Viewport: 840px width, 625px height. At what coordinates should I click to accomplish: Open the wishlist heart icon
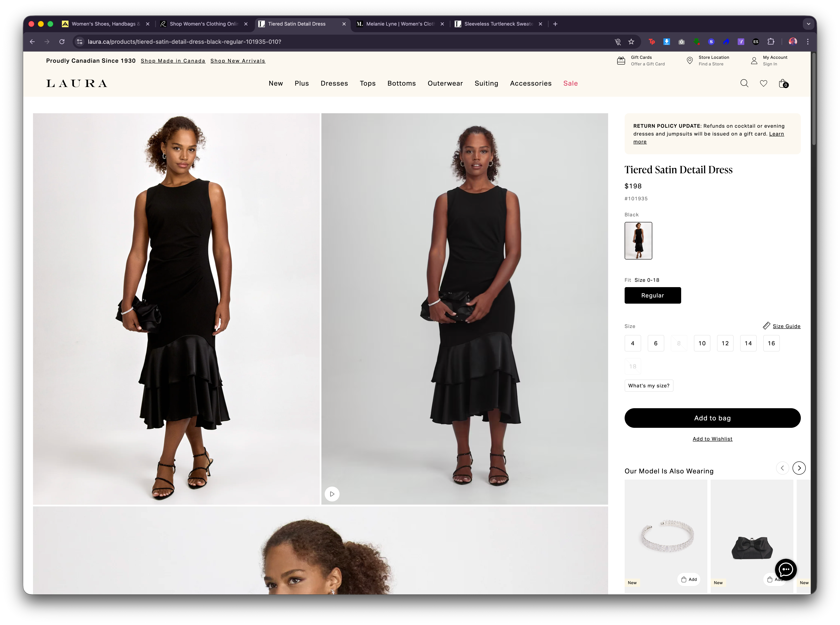click(x=763, y=83)
